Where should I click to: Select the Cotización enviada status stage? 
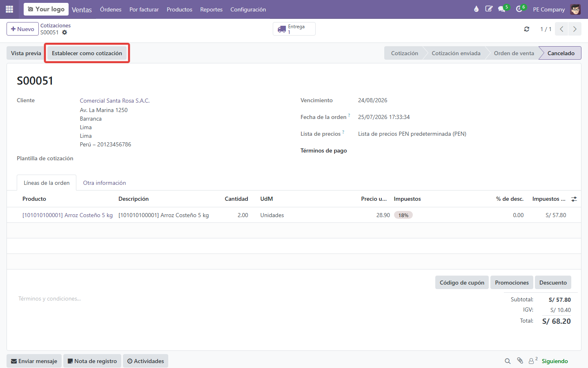456,53
